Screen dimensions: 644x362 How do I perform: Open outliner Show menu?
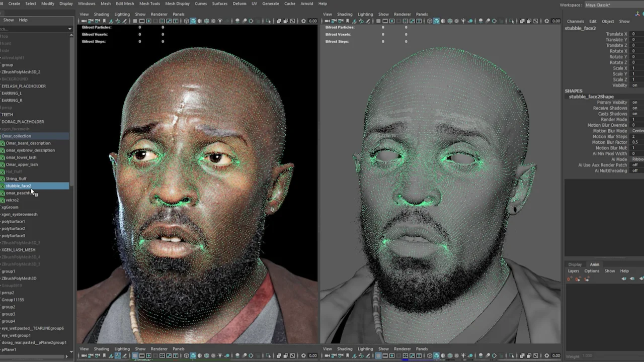point(9,20)
